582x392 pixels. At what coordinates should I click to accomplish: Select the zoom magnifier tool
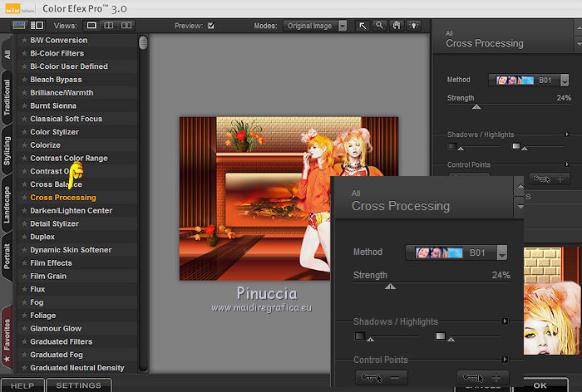tap(379, 26)
